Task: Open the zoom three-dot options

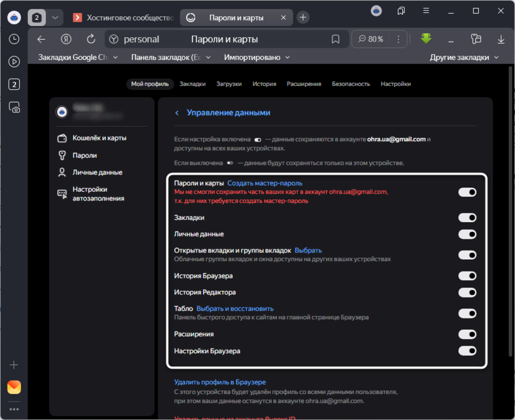Action: tap(399, 40)
